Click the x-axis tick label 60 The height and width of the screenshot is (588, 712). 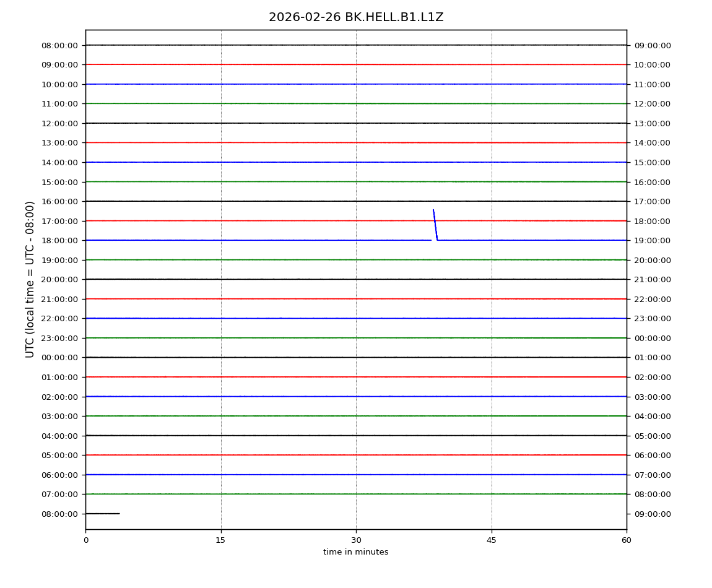(x=627, y=540)
